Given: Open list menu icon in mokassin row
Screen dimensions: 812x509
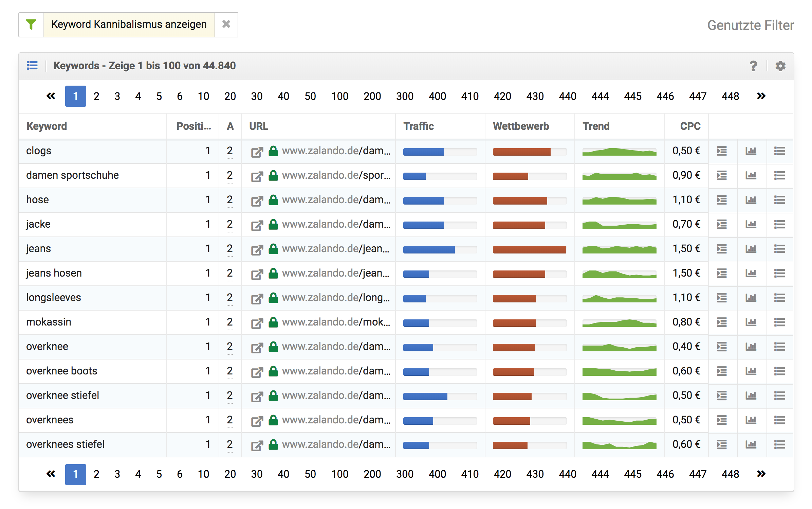Looking at the screenshot, I should coord(779,322).
